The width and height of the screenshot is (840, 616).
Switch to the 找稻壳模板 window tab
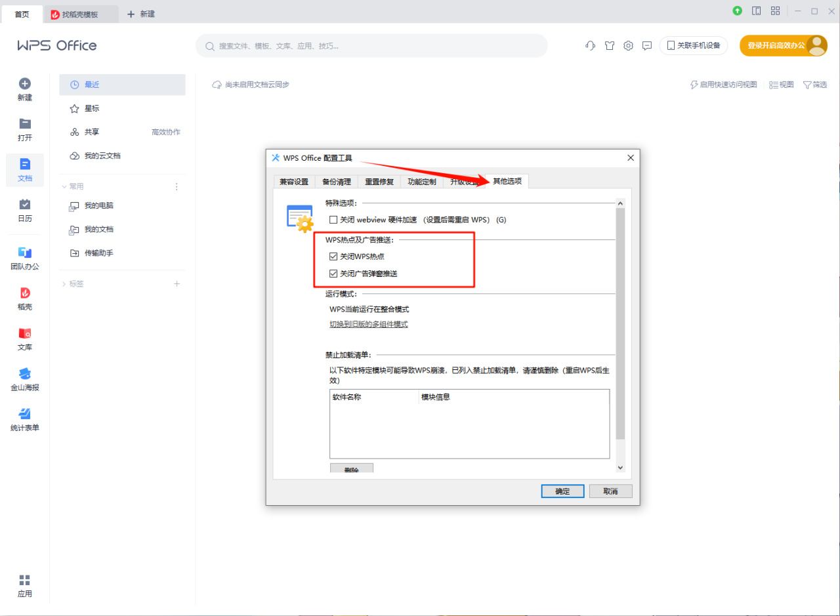click(x=81, y=14)
